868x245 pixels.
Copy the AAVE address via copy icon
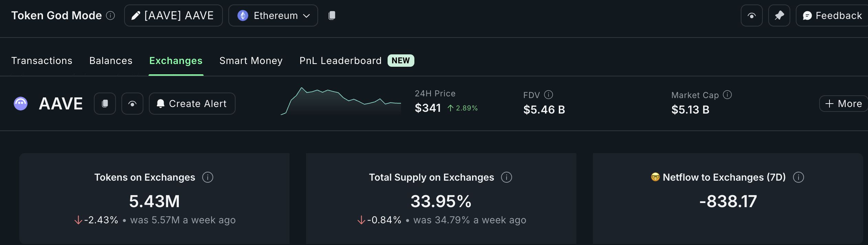click(105, 103)
